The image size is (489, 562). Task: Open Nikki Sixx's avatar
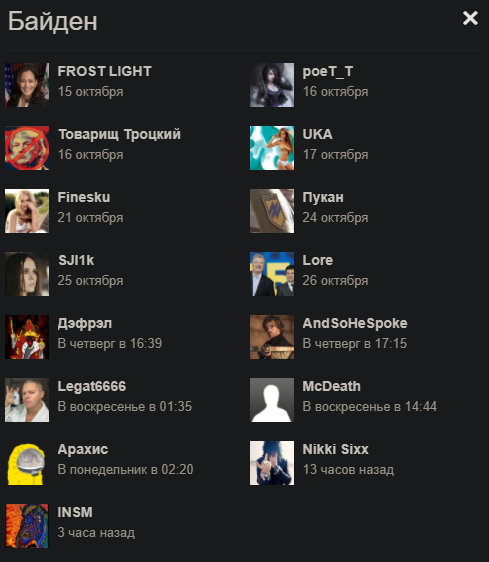(x=272, y=463)
